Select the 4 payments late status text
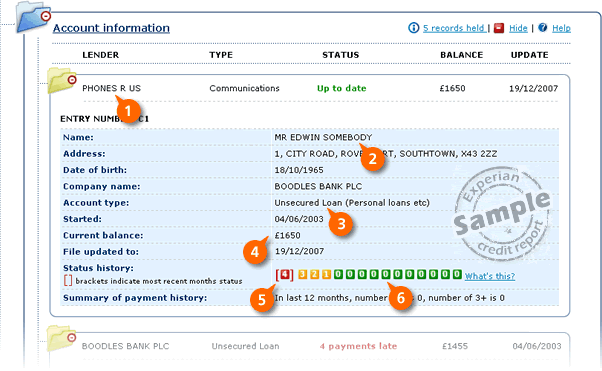Viewport: 602px width, 371px height. tap(358, 346)
